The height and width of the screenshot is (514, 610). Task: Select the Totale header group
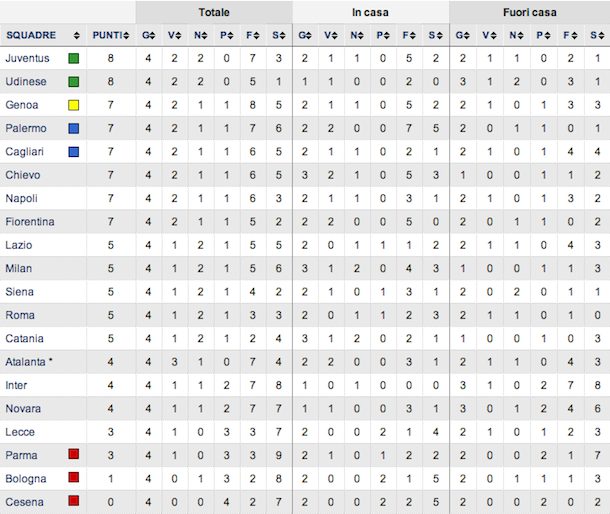click(x=213, y=13)
